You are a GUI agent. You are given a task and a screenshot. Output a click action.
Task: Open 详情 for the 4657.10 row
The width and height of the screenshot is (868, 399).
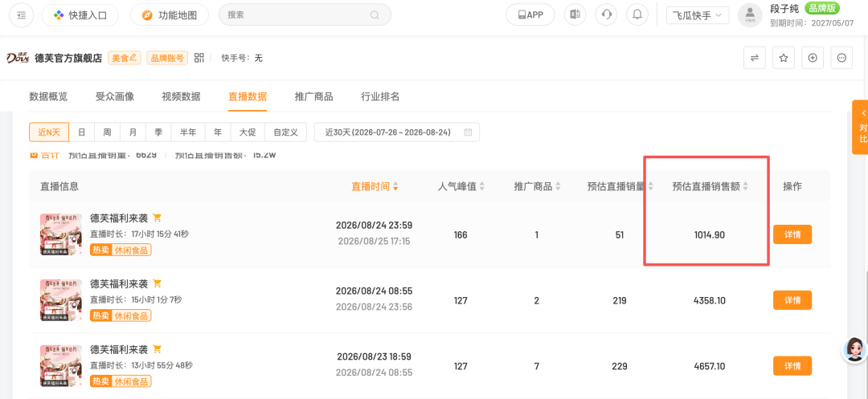(x=792, y=366)
